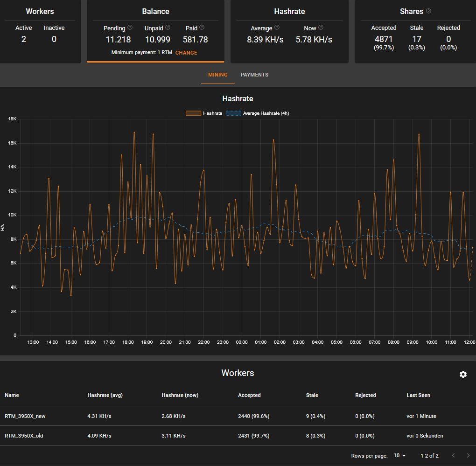Sort workers by Last Seen column
This screenshot has width=476, height=466.
[418, 395]
